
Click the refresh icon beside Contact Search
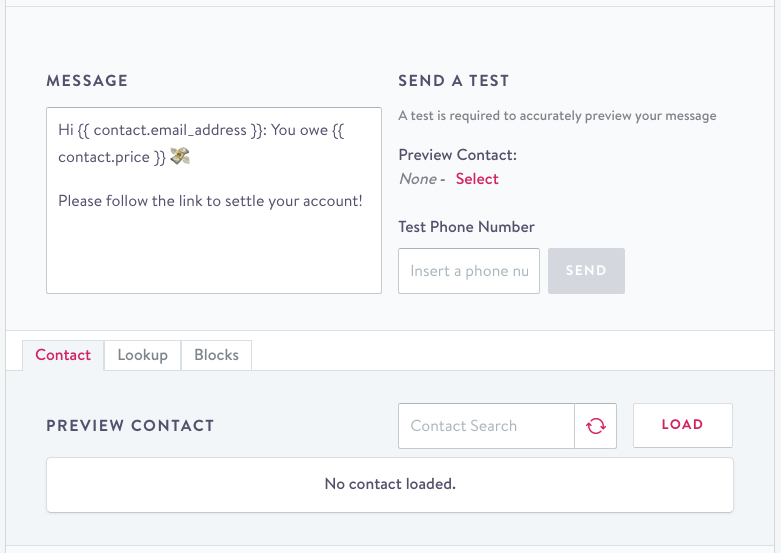coord(596,426)
